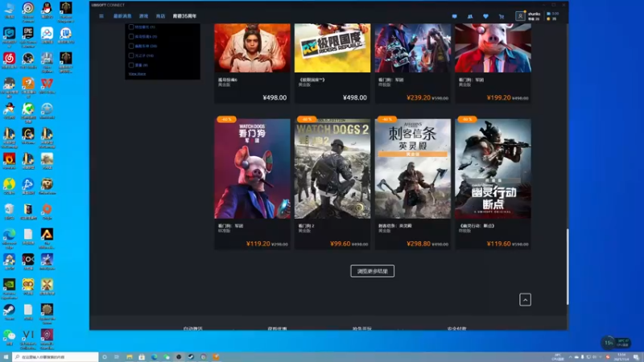Open the Epic Games Launcher desktop icon
Viewport: 644px width, 362px height.
(28, 35)
